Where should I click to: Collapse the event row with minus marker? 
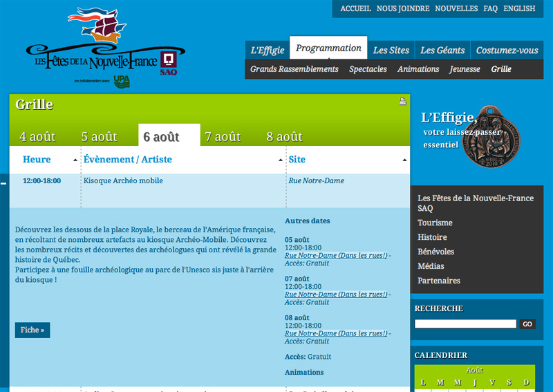[x=3, y=183]
